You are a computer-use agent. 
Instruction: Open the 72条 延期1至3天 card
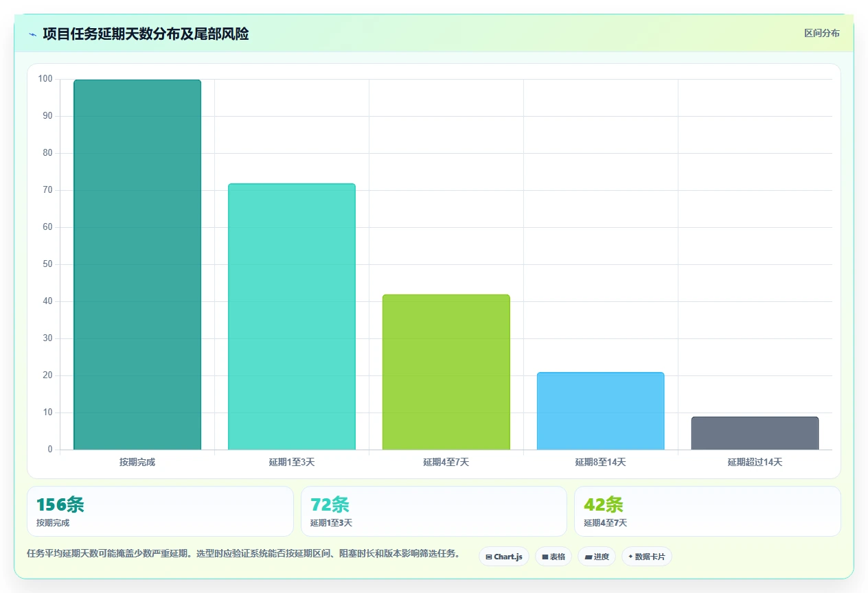434,511
